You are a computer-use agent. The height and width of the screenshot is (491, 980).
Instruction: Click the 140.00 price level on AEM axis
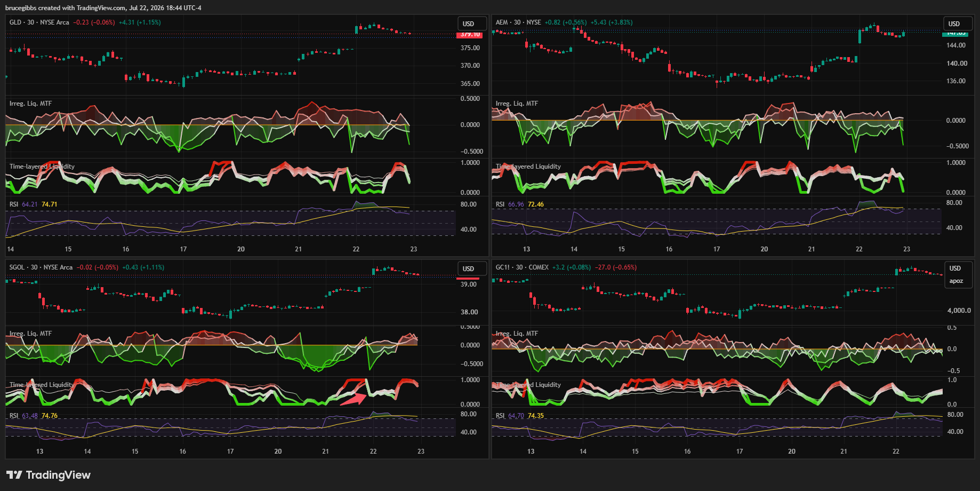coord(957,64)
